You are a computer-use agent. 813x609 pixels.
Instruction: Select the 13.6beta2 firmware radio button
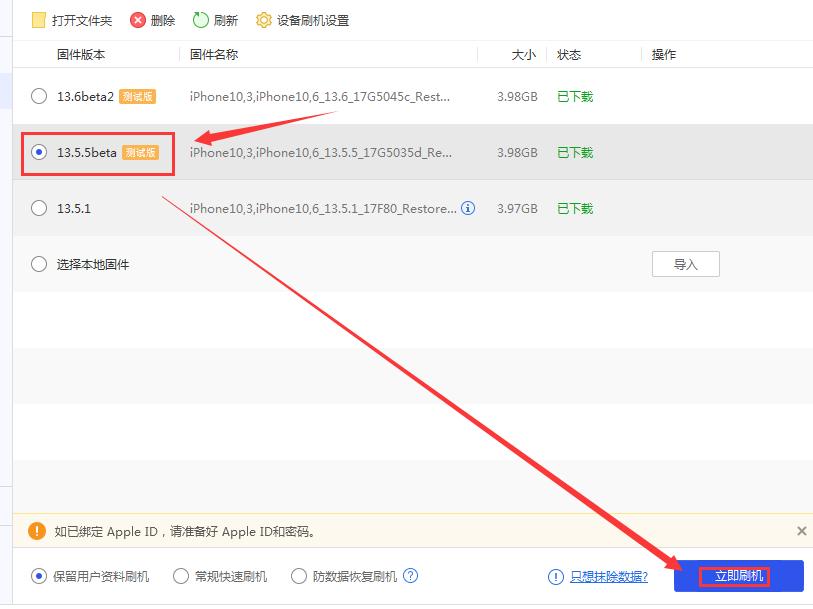(38, 97)
